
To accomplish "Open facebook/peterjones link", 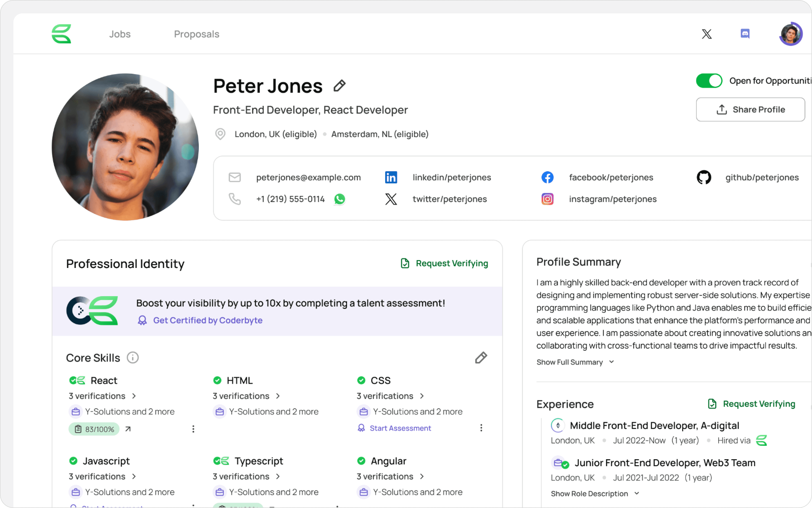I will (x=611, y=177).
